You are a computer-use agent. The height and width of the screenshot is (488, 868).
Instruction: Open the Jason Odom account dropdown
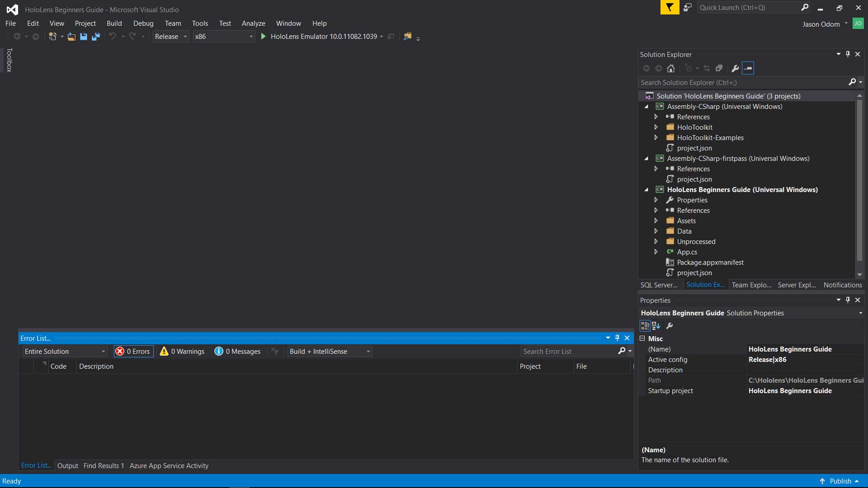pyautogui.click(x=846, y=23)
